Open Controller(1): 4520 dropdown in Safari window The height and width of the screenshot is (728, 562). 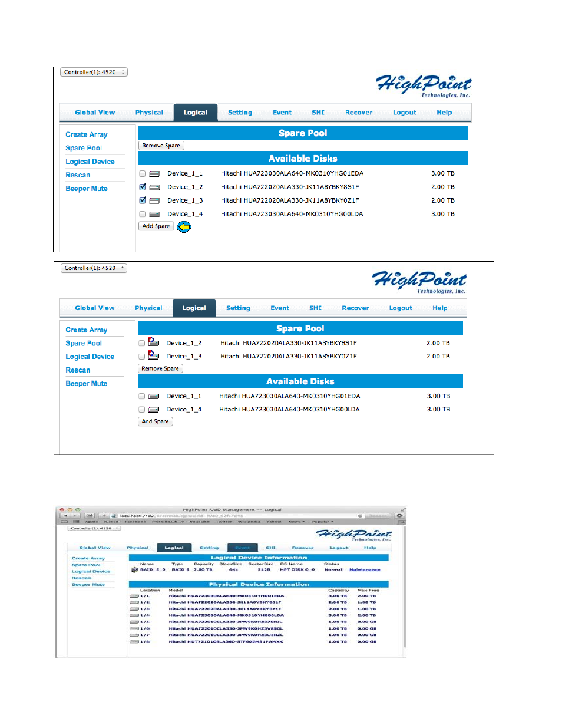point(95,528)
